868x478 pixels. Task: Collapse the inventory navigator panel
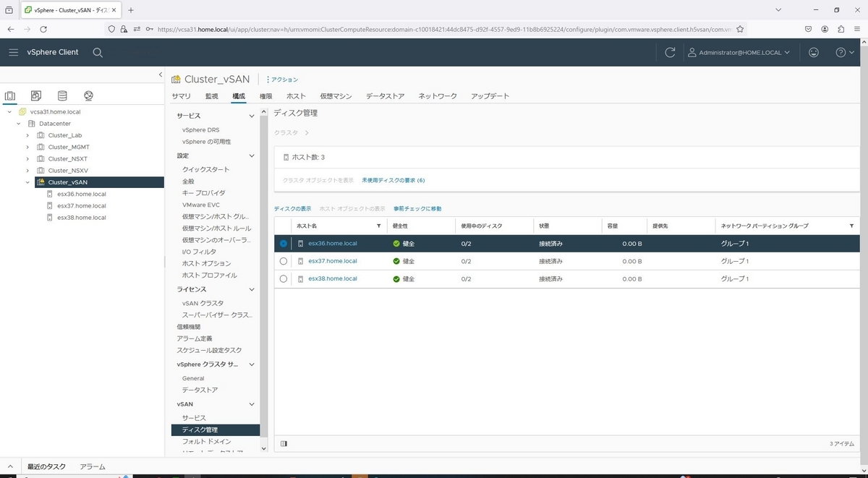160,75
